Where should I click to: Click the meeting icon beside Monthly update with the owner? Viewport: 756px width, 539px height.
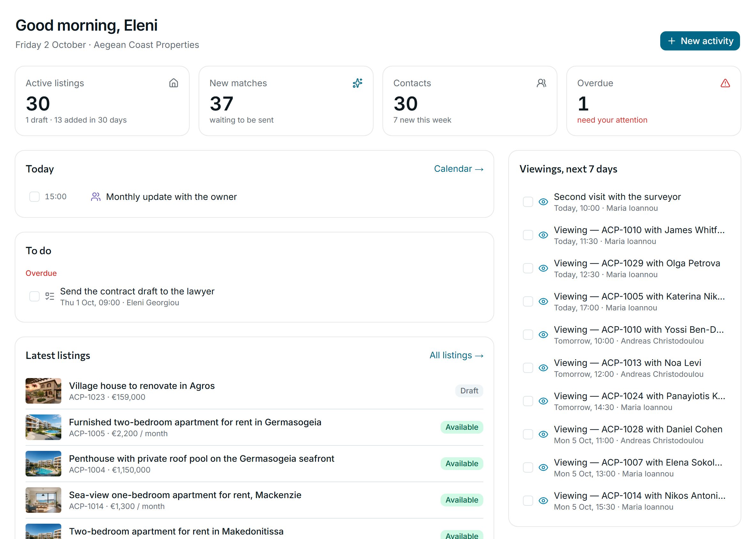[x=95, y=197]
